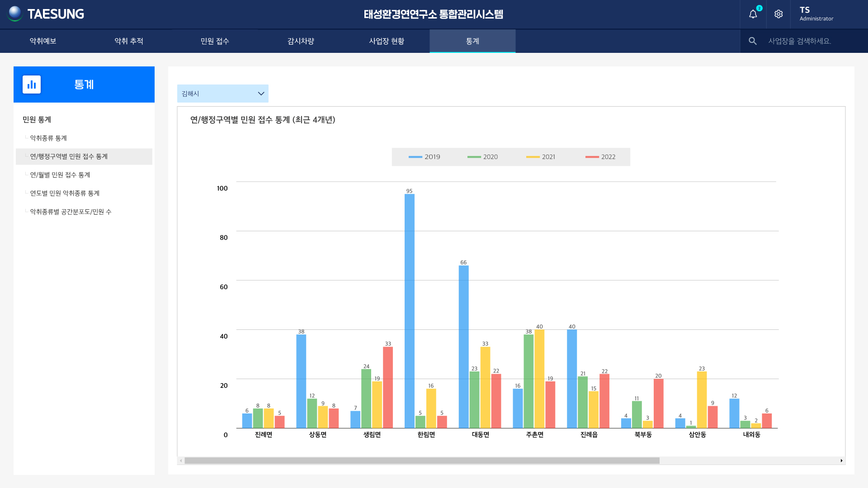Click the 주촌면 axis label
Viewport: 868px width, 488px height.
click(x=535, y=435)
